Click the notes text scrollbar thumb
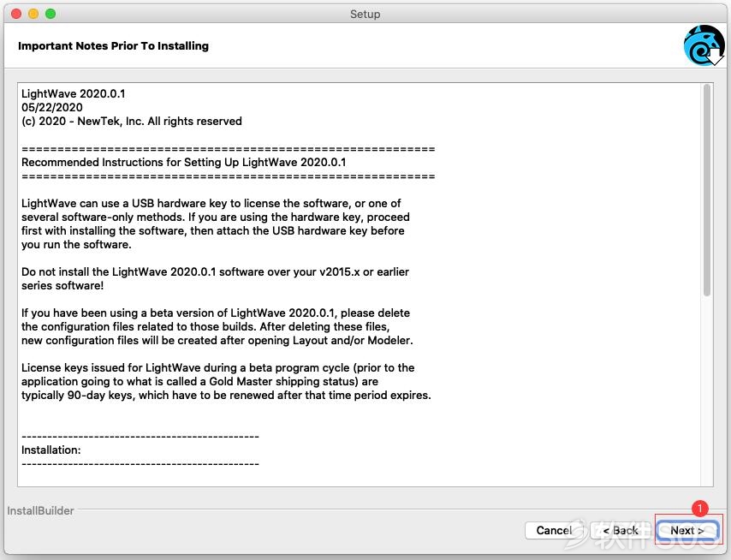 [707, 190]
